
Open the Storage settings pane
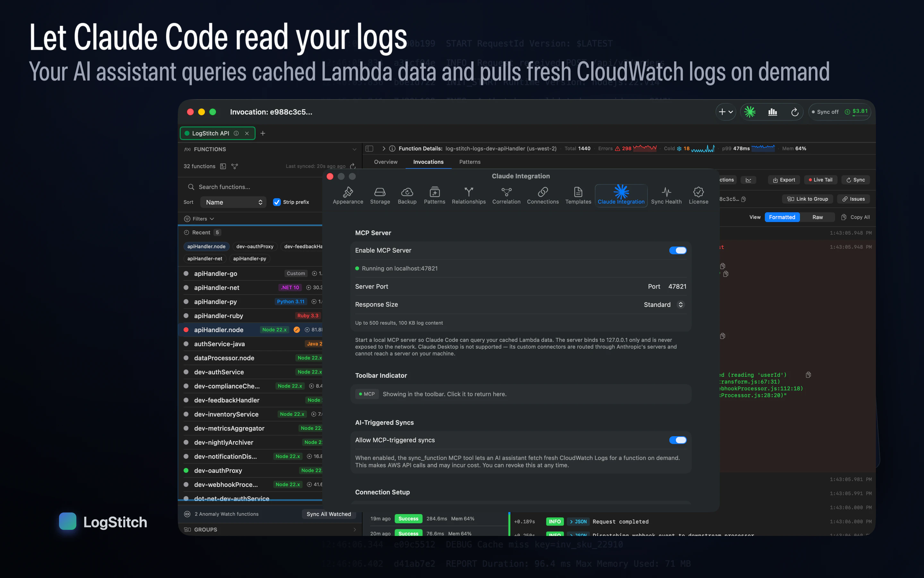[x=380, y=196]
